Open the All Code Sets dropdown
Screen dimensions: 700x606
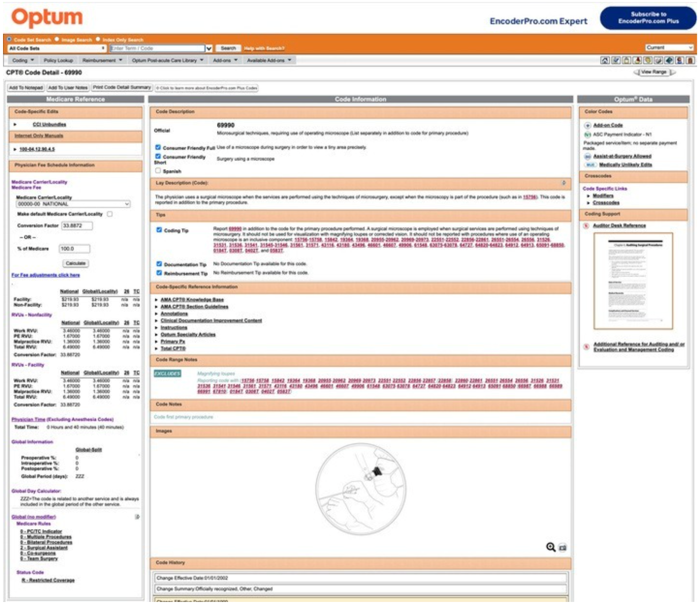tap(57, 48)
